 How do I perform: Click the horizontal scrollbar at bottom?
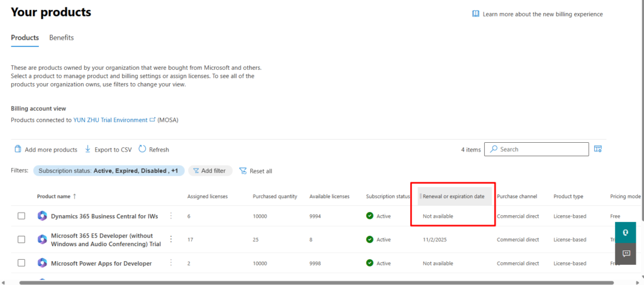[x=314, y=282]
